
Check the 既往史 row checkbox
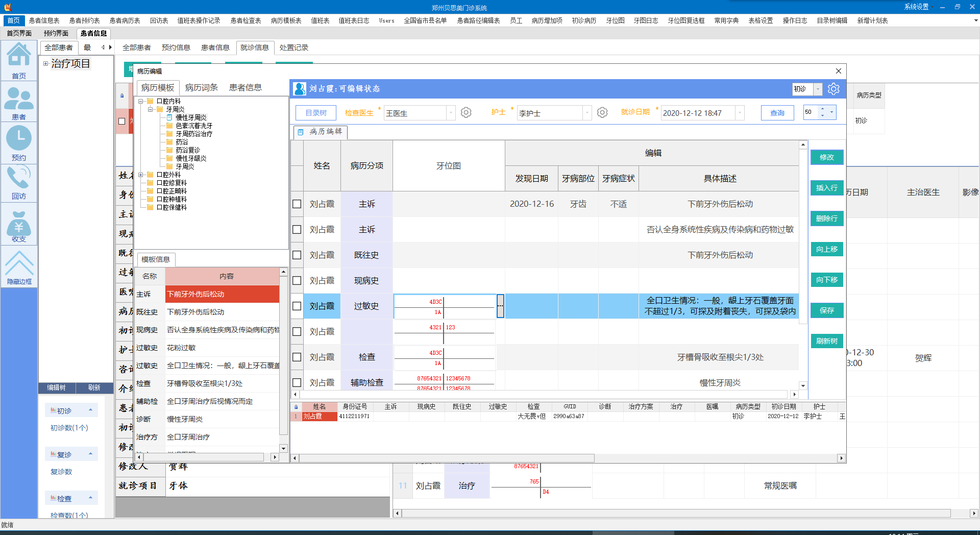pyautogui.click(x=297, y=255)
